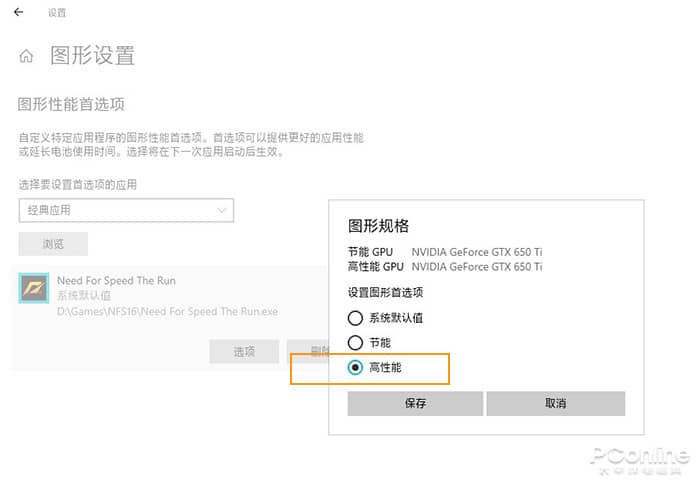Click the PConline watermark logo
700x483 pixels.
tap(641, 460)
